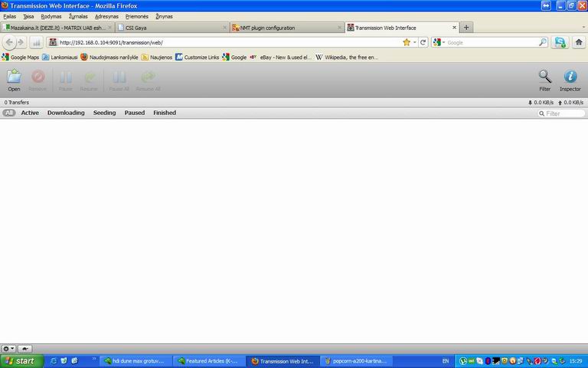Click the Firefox back navigation arrow

coord(9,42)
